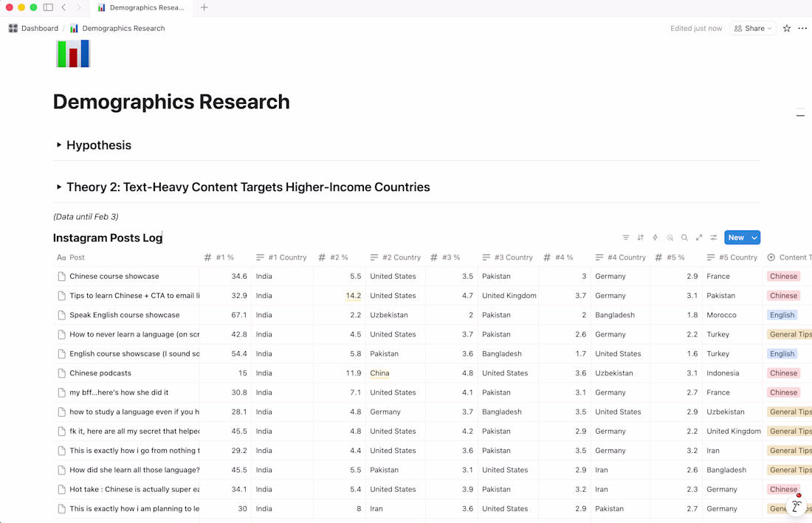Open Hot take : Chinese is actually super post
Image resolution: width=812 pixels, height=523 pixels.
[x=134, y=489]
